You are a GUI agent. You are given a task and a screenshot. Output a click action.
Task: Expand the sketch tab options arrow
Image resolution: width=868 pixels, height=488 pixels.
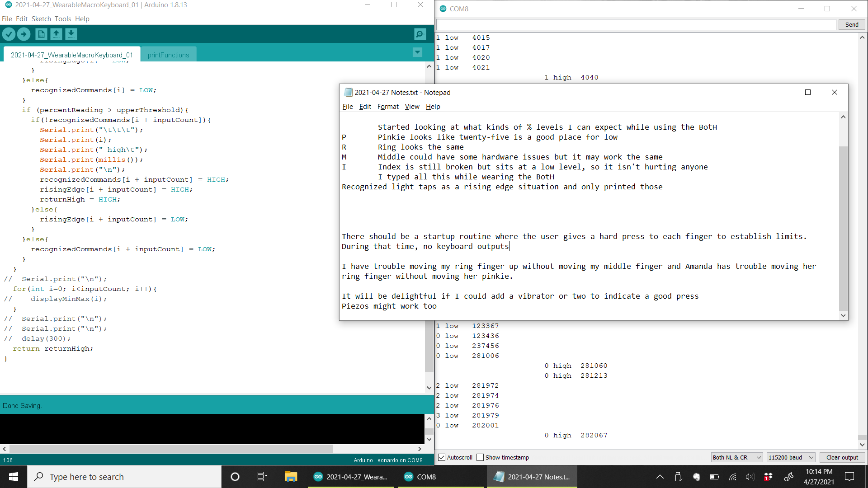click(x=417, y=52)
